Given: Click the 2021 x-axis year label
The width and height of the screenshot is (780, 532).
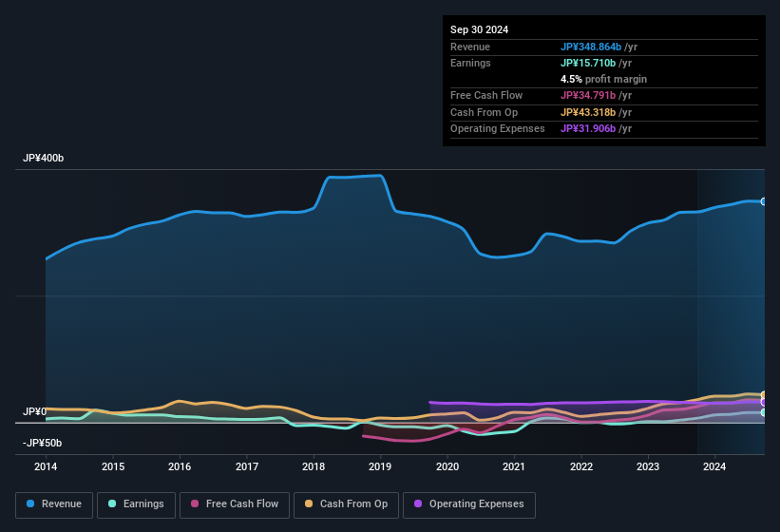Looking at the screenshot, I should tap(514, 466).
